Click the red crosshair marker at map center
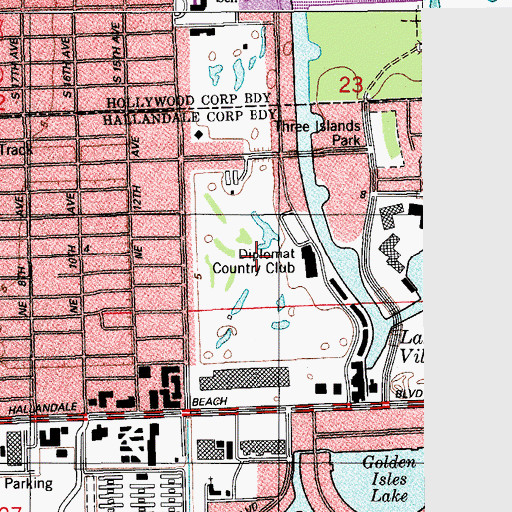 256,256
